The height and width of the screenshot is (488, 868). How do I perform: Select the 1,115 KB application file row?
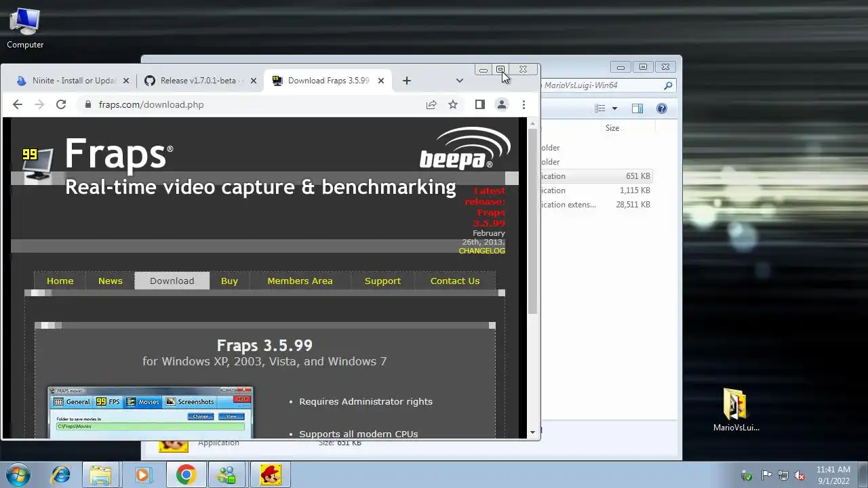(x=597, y=190)
